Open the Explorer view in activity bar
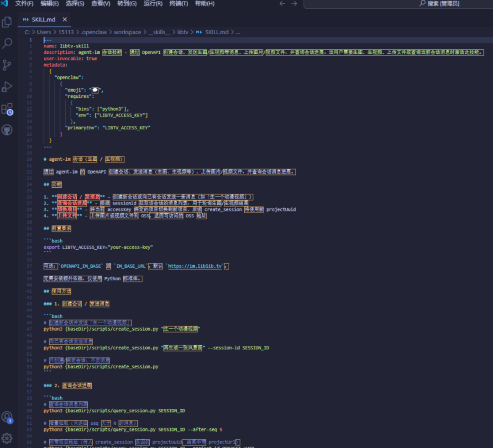 (7, 22)
